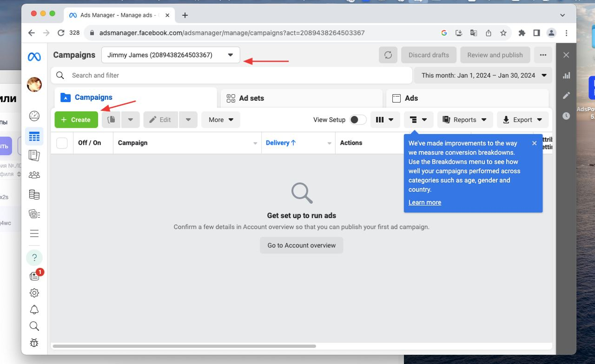Click the green Create button
The width and height of the screenshot is (595, 364).
[x=76, y=120]
